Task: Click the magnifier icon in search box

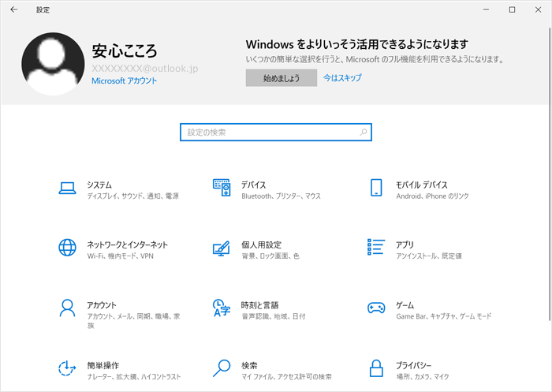Action: 364,133
